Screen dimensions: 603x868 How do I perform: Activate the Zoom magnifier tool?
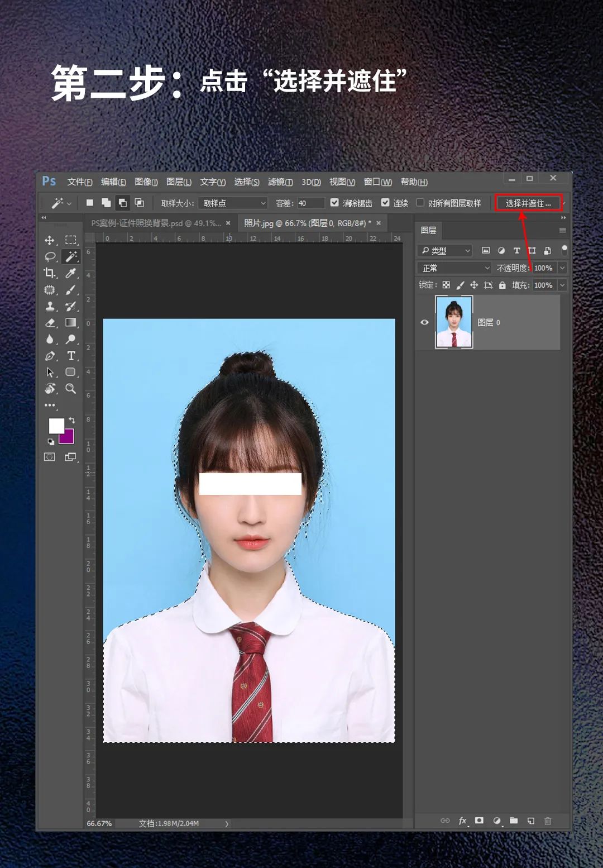coord(71,388)
